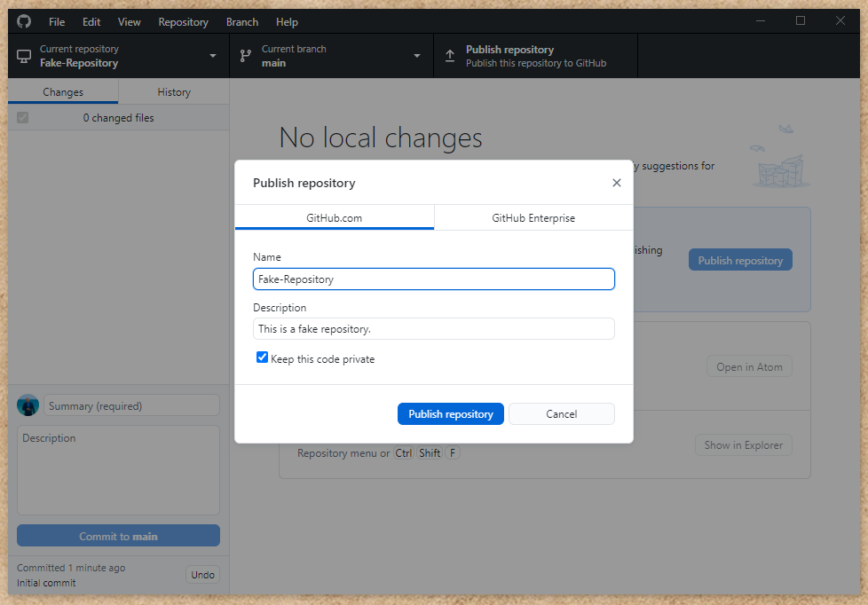Click the computer icon beside Current repository

point(24,56)
